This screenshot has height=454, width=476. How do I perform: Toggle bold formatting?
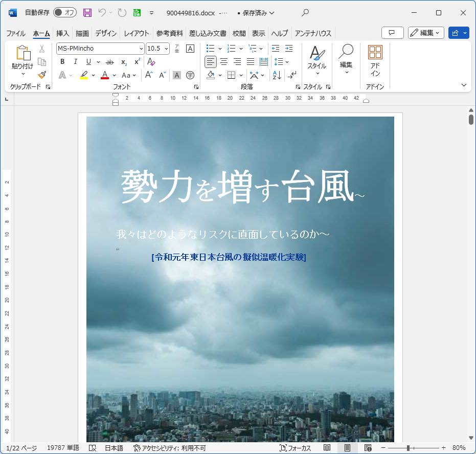coord(62,62)
